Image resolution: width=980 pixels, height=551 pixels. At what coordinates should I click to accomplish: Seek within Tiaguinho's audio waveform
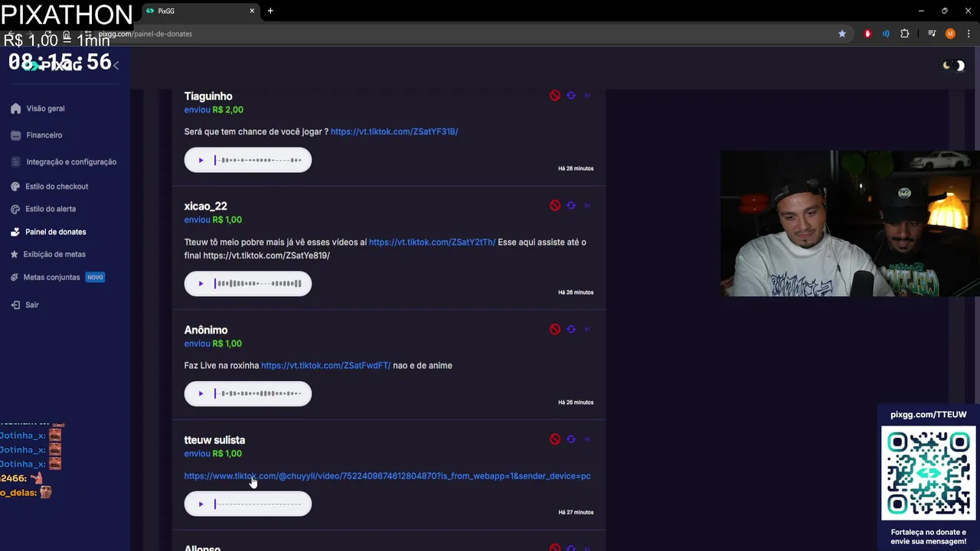[258, 160]
